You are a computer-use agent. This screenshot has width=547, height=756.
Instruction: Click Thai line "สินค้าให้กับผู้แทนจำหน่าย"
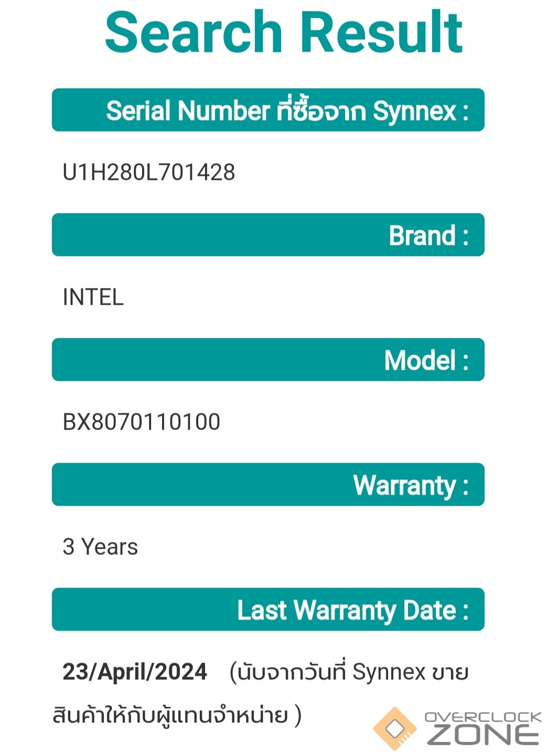click(x=170, y=715)
